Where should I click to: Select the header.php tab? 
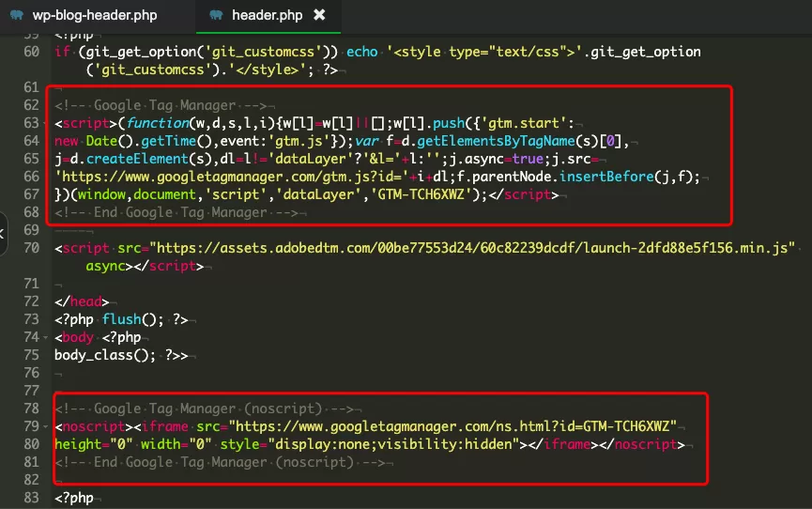267,15
